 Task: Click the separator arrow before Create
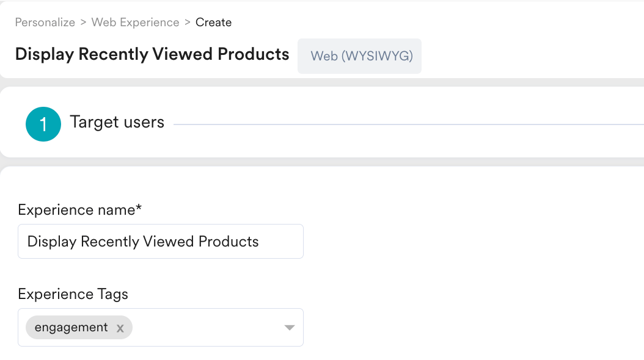coord(188,22)
